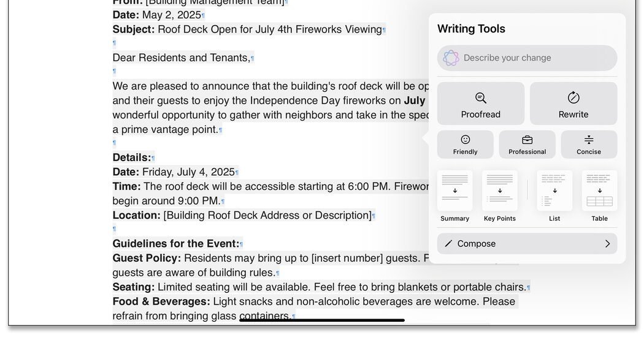Screen dimensions: 644x337
Task: Click the 'Dear Residents and Tenants' greeting
Action: coord(181,58)
